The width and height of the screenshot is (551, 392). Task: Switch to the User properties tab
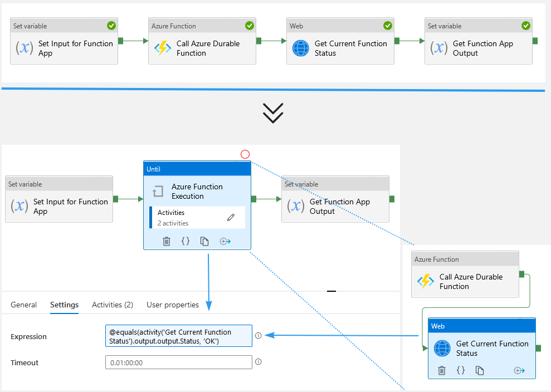[x=173, y=305]
